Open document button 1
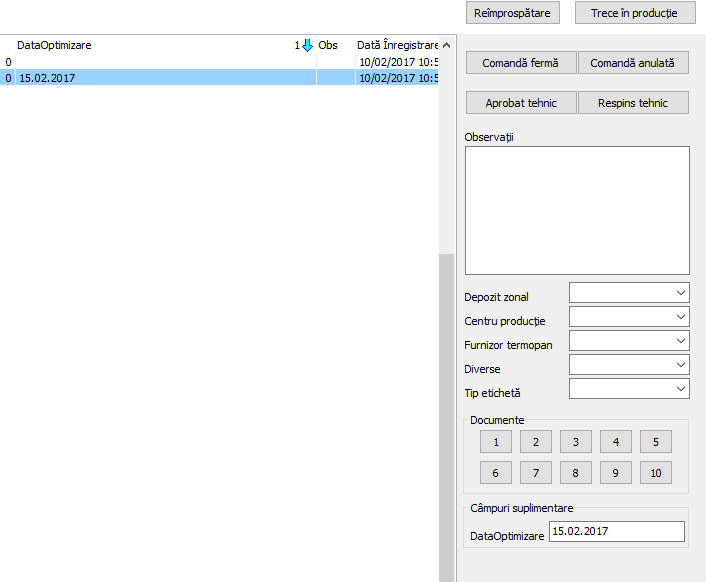The width and height of the screenshot is (706, 582). point(495,442)
